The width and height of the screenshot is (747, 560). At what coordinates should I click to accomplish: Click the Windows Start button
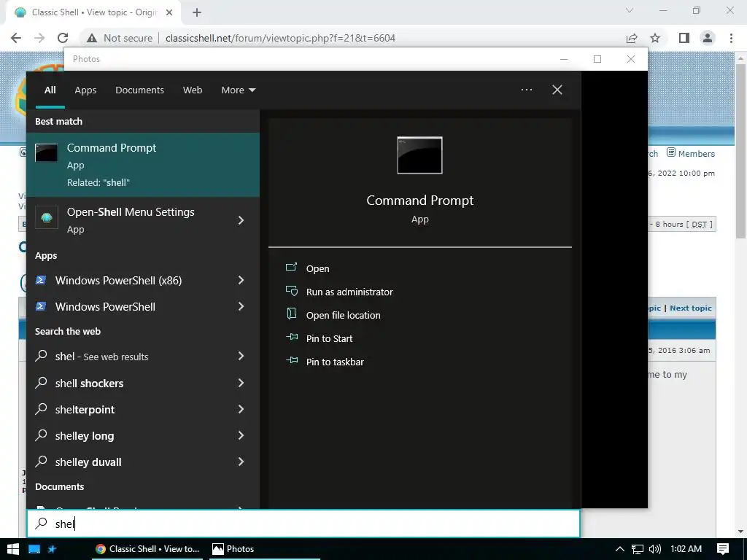point(13,549)
